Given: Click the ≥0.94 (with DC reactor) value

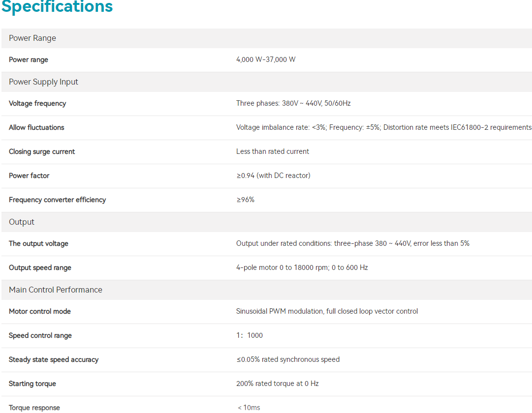Looking at the screenshot, I should point(273,176).
